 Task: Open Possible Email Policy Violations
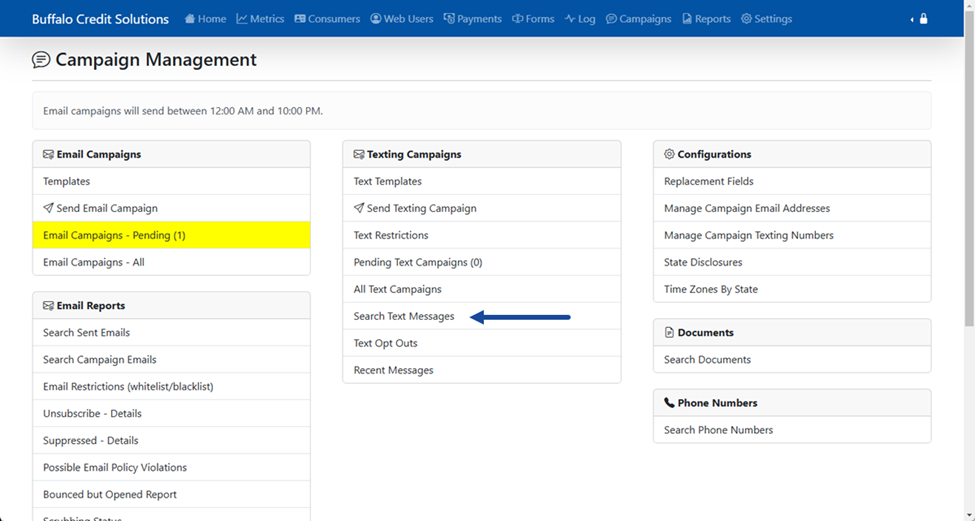[x=172, y=467]
